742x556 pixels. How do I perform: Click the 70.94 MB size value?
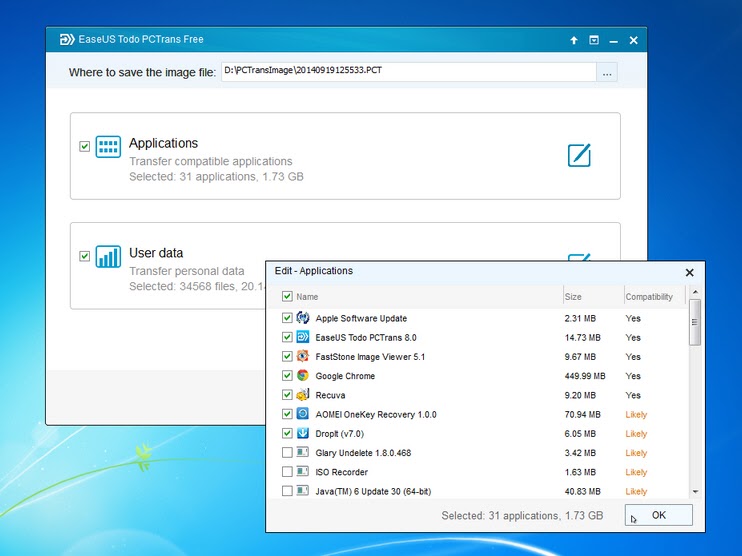(583, 415)
